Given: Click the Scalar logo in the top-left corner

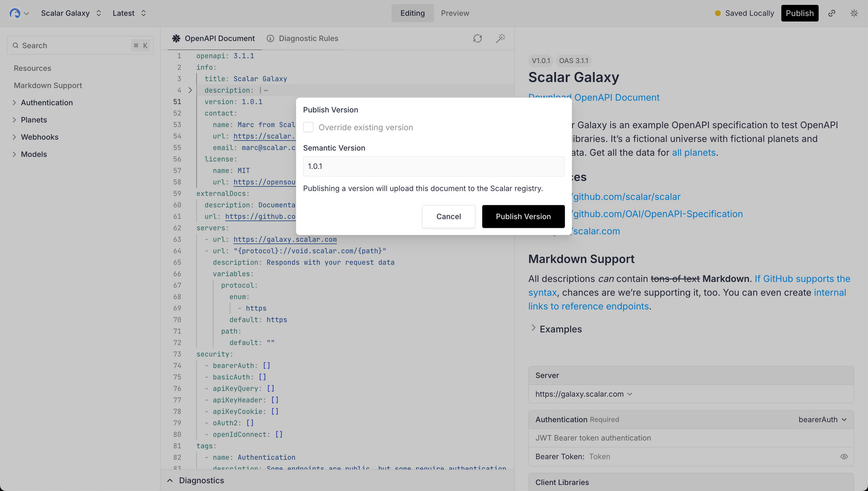Looking at the screenshot, I should coord(15,13).
